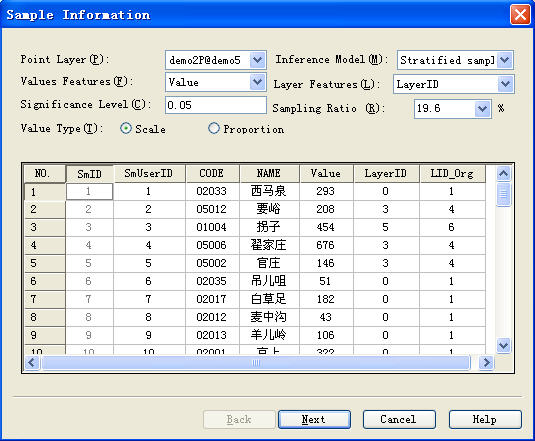Click the table's scroll up arrow

pos(504,173)
